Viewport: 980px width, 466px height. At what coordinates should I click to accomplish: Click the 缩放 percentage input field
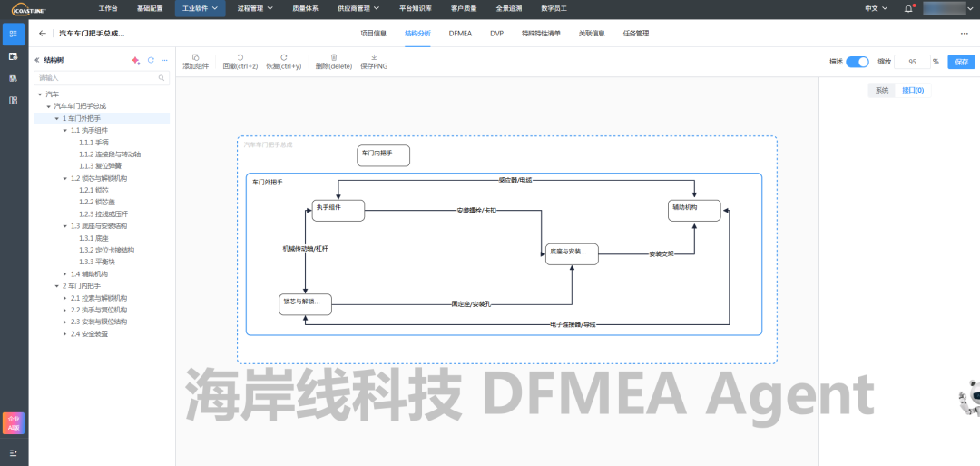pyautogui.click(x=912, y=62)
